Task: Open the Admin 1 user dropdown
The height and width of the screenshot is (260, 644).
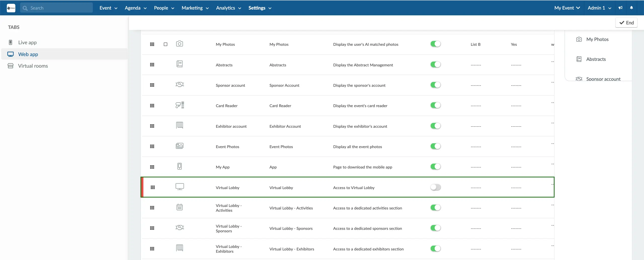Action: tap(599, 8)
